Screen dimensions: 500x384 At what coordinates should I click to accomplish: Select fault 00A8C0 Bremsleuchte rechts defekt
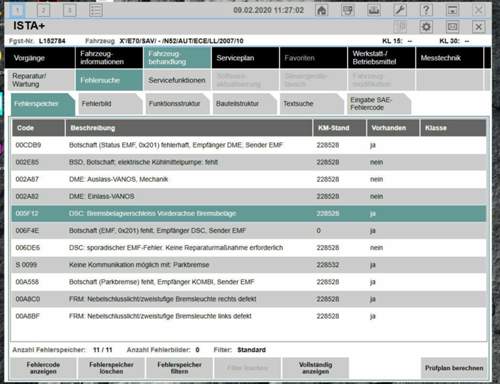(x=249, y=299)
